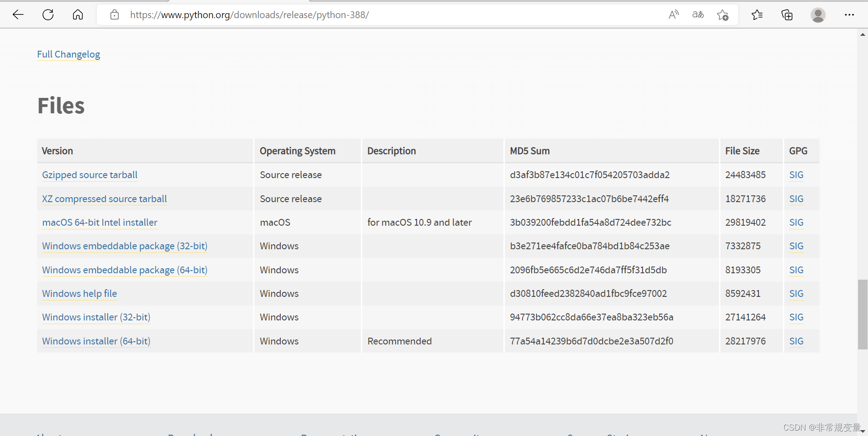Open SIG for XZ compressed tarball
868x436 pixels.
pyautogui.click(x=796, y=199)
